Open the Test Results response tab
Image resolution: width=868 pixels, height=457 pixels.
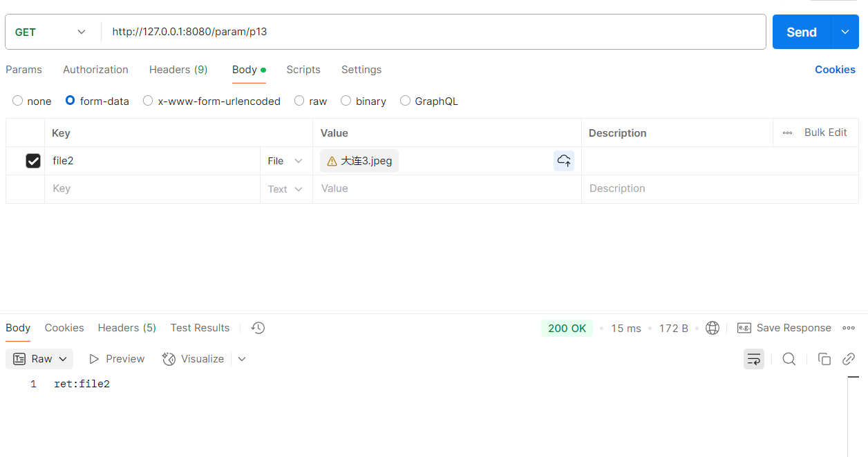pyautogui.click(x=200, y=328)
